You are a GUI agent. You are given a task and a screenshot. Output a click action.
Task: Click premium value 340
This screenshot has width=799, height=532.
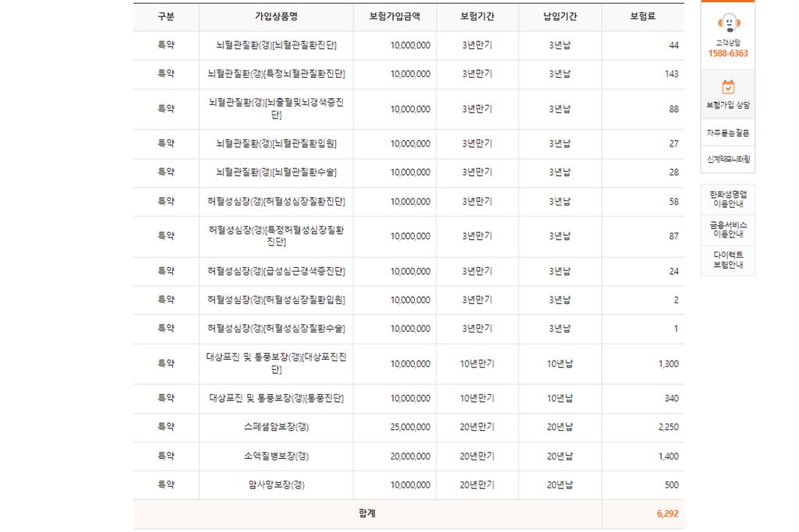tap(672, 398)
